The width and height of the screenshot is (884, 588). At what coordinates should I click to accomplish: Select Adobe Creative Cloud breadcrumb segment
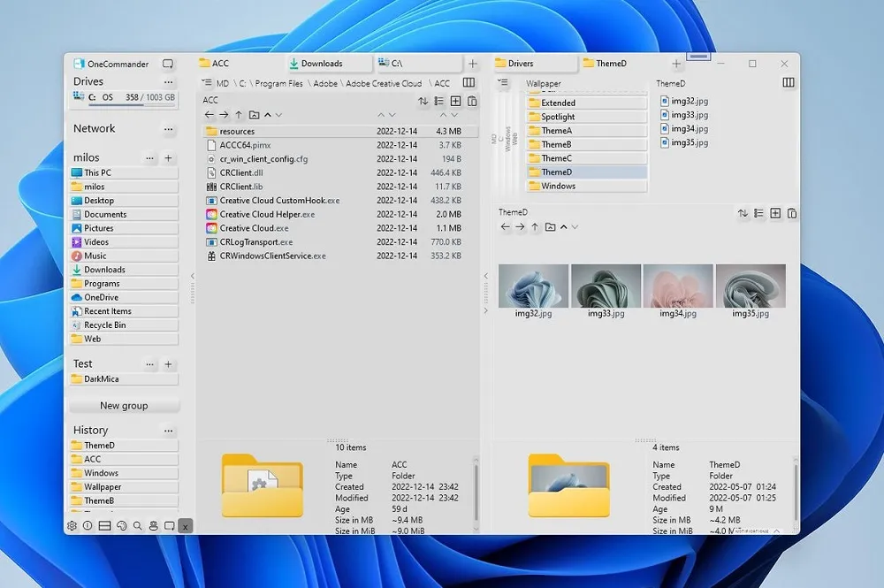384,83
